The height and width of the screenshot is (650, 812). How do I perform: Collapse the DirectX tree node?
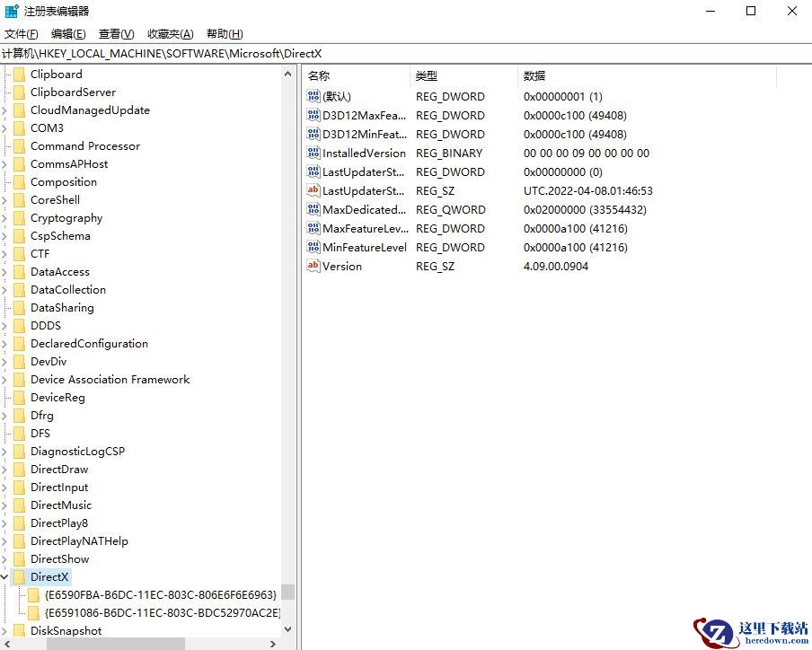4,577
